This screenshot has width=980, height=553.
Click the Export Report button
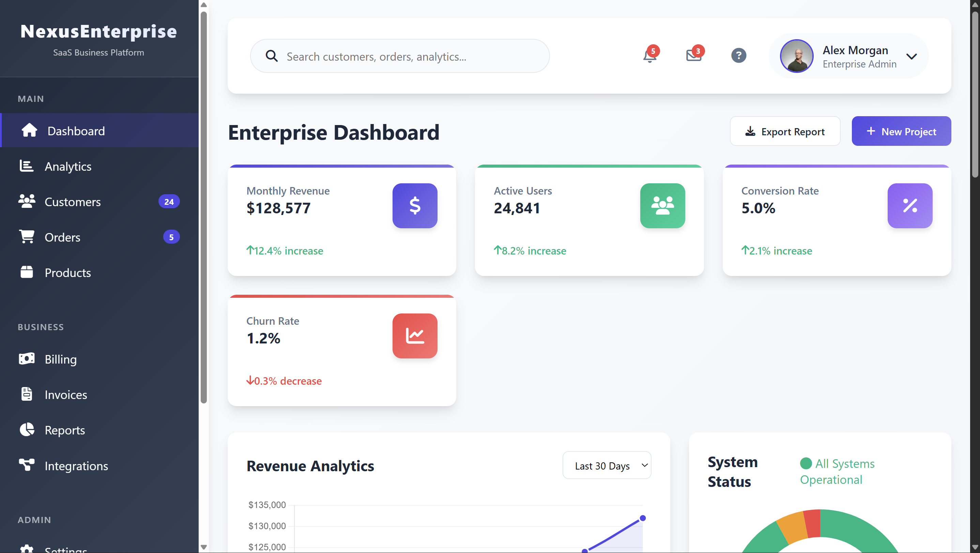click(785, 131)
